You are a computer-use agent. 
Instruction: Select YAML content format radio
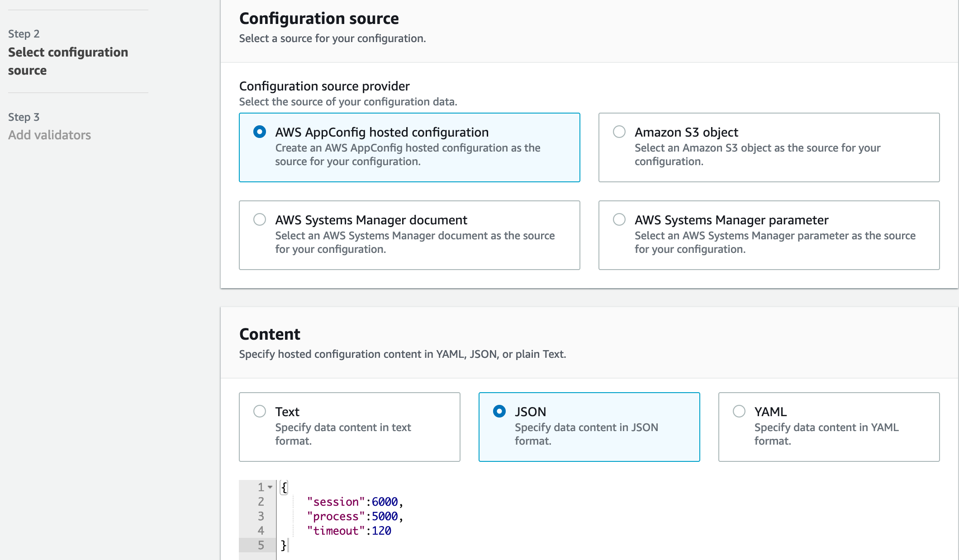pos(739,411)
